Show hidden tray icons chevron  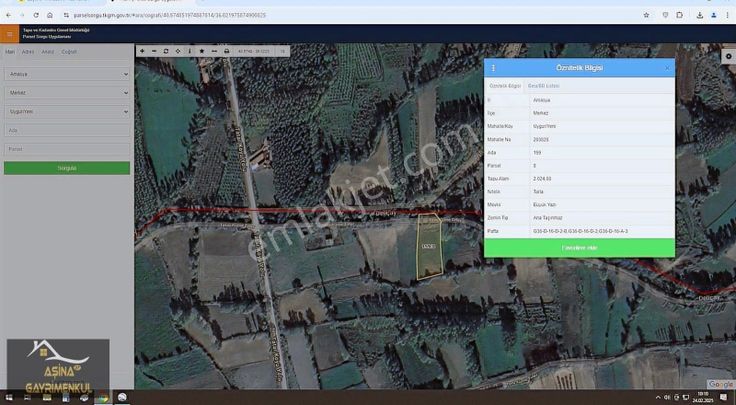(x=658, y=398)
